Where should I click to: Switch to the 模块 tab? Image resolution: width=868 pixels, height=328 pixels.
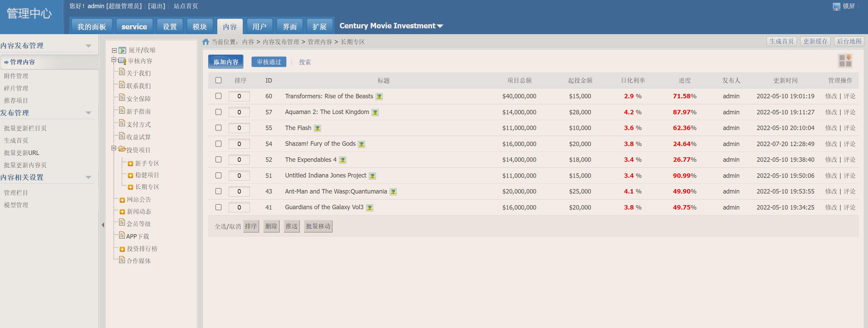(x=200, y=27)
